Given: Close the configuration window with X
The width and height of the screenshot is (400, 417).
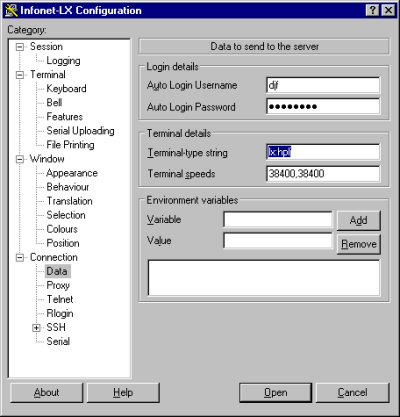Looking at the screenshot, I should pyautogui.click(x=388, y=10).
